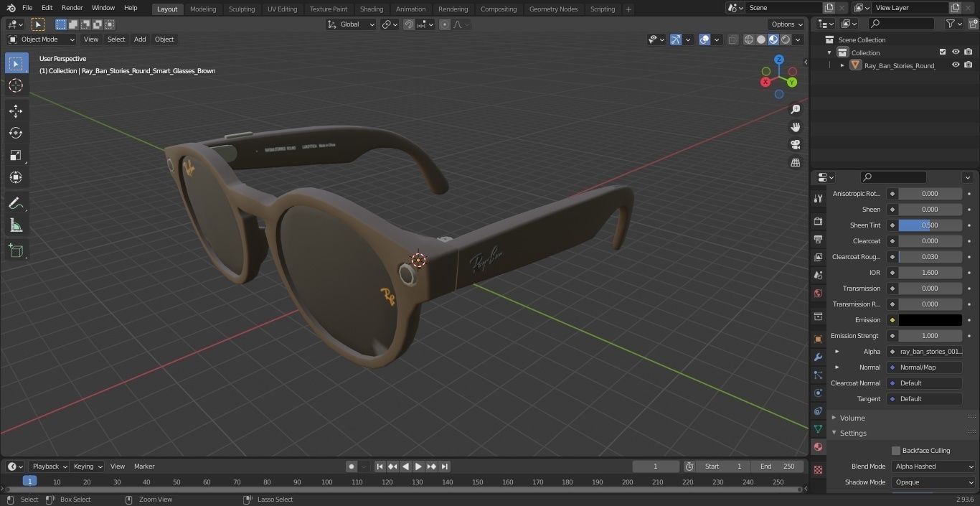Click the viewport pan hand icon
Screen dimensions: 980x506
(795, 127)
